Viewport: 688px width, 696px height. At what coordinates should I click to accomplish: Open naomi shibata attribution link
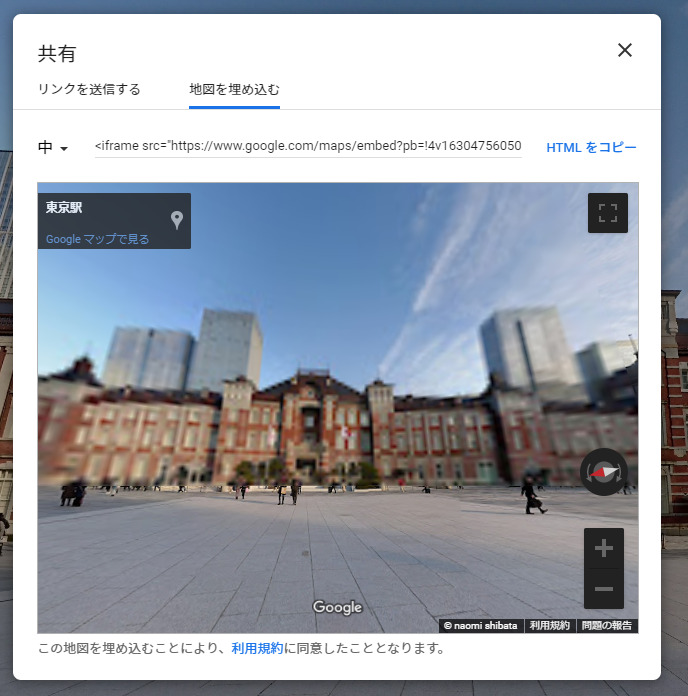[x=481, y=625]
